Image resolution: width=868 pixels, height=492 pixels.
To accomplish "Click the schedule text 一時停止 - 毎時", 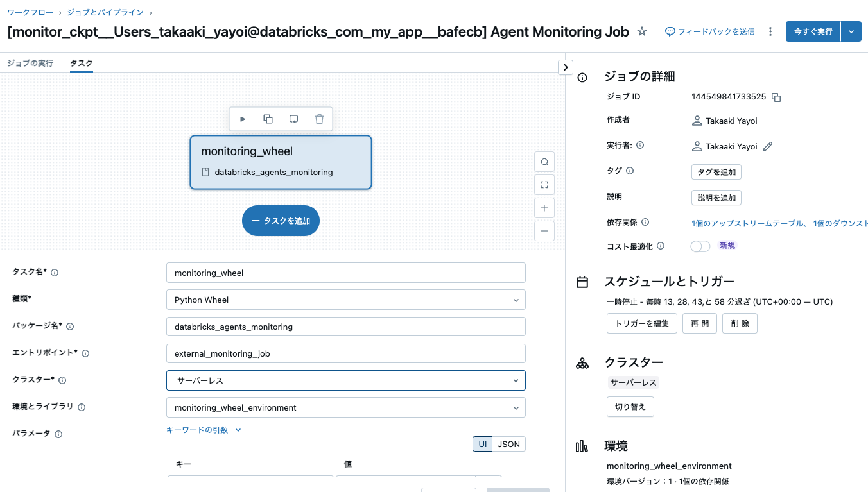I will pos(720,301).
